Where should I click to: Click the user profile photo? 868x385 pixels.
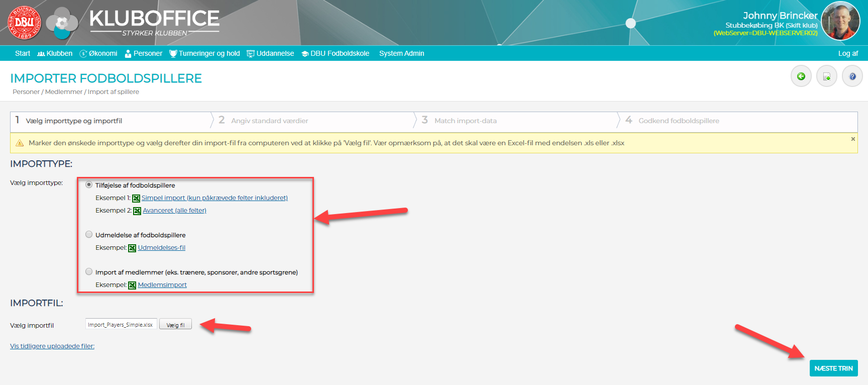pyautogui.click(x=840, y=21)
